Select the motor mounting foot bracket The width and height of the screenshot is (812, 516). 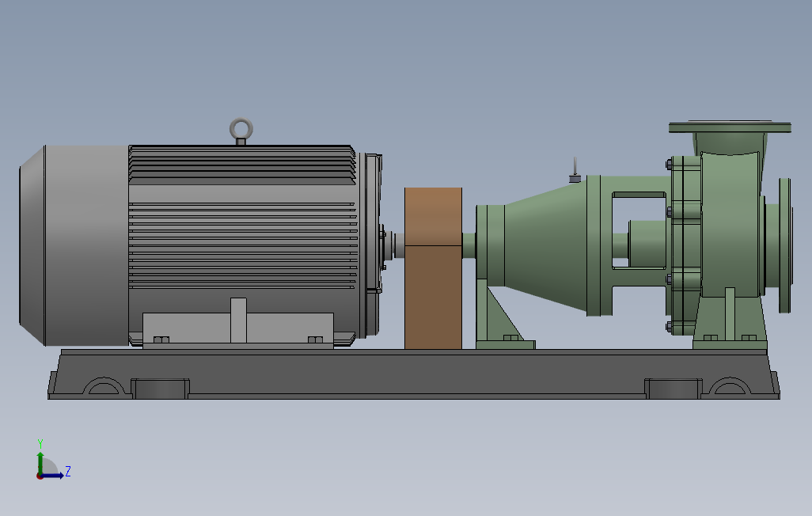point(238,328)
